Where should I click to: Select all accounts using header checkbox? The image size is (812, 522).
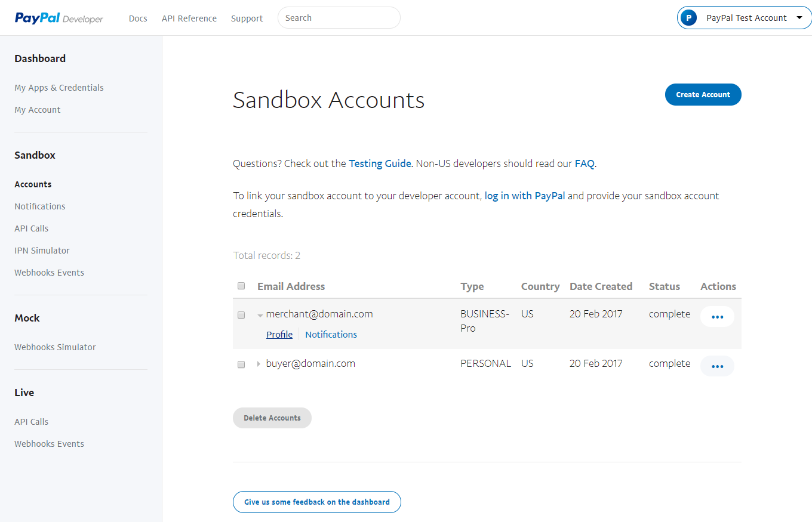point(241,286)
